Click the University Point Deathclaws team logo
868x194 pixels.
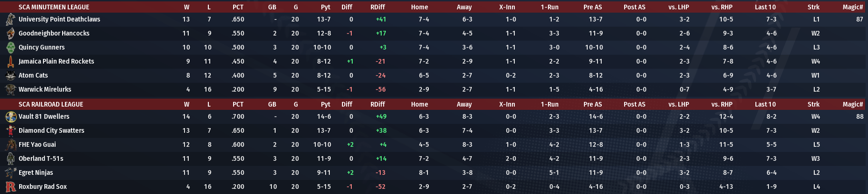pos(10,19)
